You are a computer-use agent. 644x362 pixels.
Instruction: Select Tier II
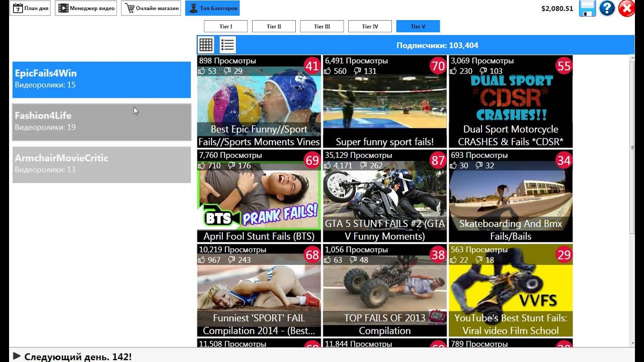point(274,27)
